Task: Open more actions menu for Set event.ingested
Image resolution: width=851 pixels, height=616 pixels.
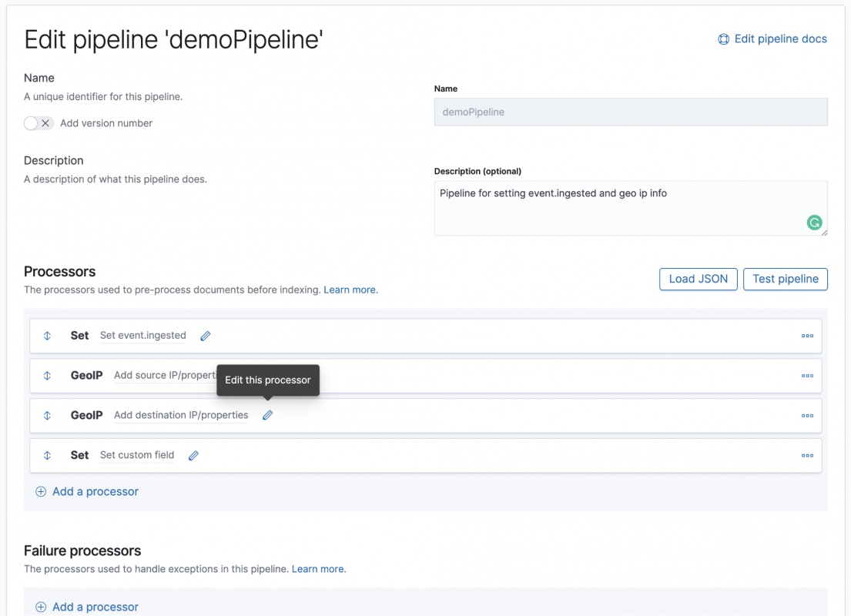Action: [807, 336]
